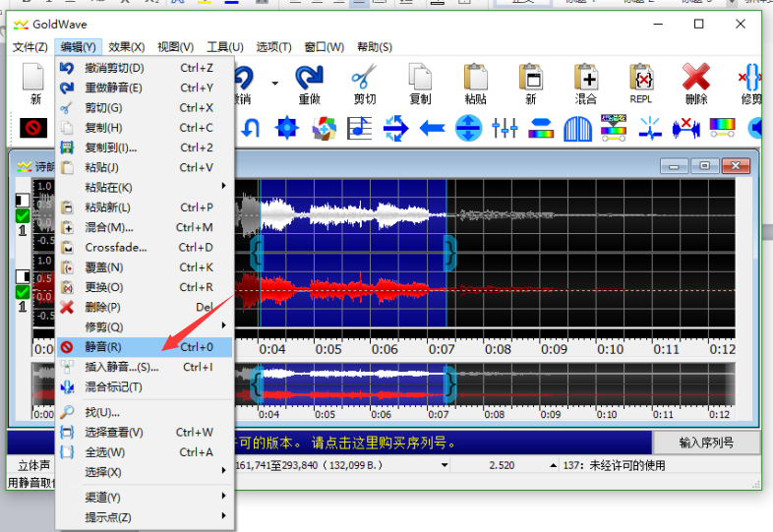Click the blue arch filter effect icon
The width and height of the screenshot is (773, 532).
click(577, 129)
